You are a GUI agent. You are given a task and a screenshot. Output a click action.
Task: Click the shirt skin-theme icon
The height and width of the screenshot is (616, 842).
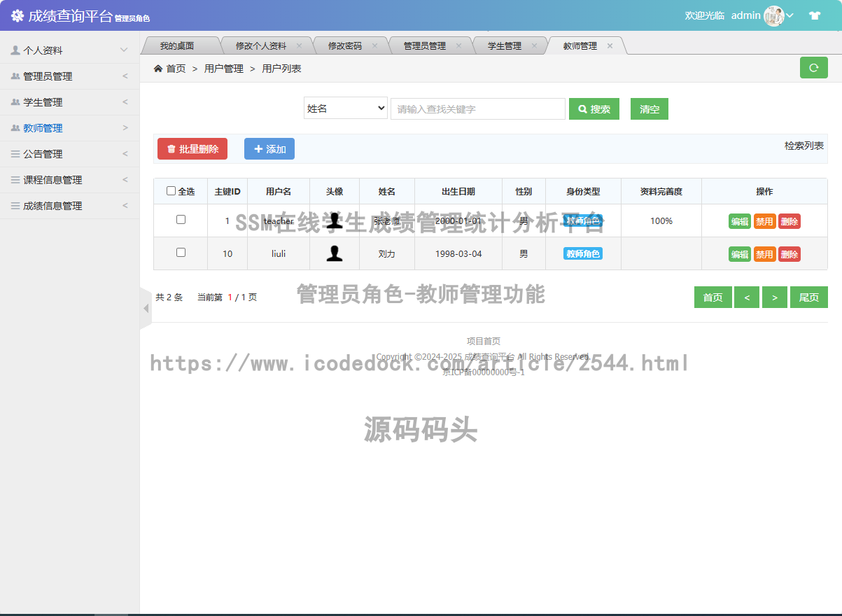click(815, 15)
